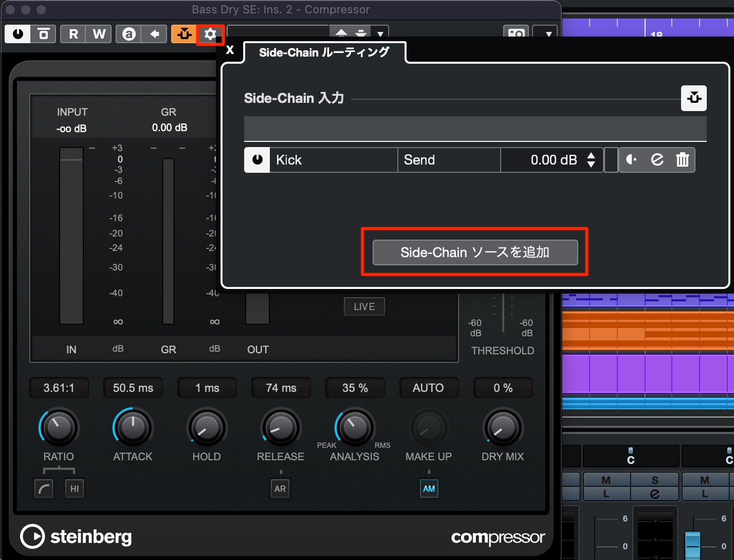Edit the 50.5 ms attack value
This screenshot has height=560, width=734.
coord(133,388)
